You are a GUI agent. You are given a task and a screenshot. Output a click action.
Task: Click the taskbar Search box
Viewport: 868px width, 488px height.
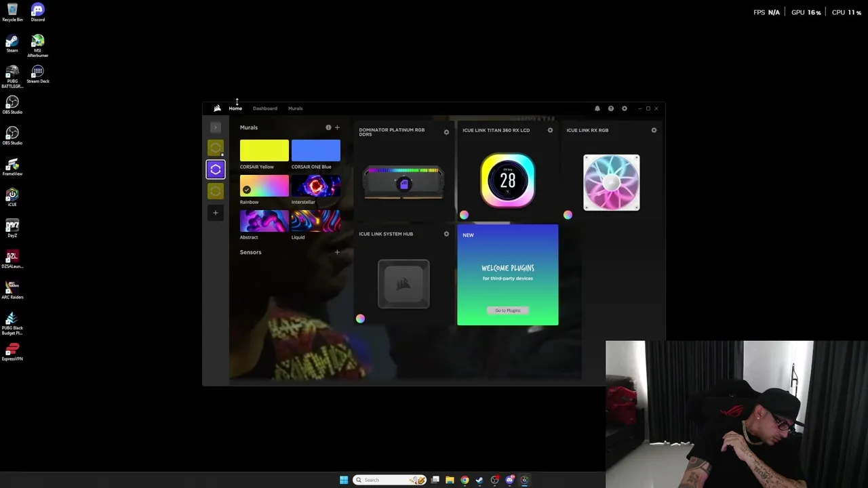389,480
